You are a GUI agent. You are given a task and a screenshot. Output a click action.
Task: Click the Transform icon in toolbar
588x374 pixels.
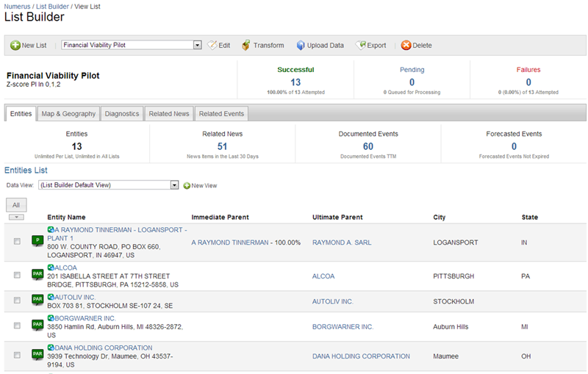[245, 46]
